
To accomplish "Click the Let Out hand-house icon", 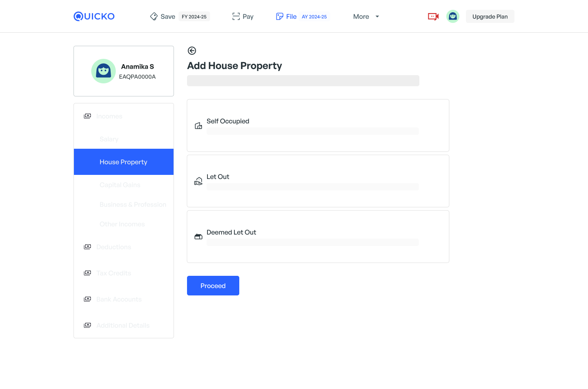I will tap(198, 181).
